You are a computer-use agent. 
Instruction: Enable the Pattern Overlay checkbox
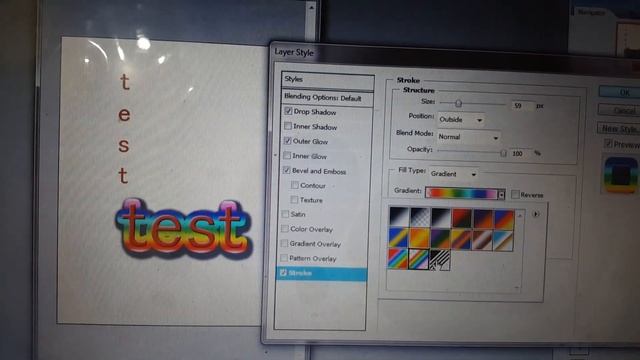284,258
